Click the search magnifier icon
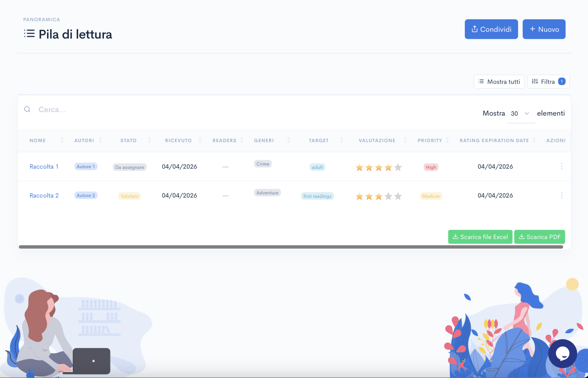Viewport: 588px width, 378px height. tap(27, 109)
